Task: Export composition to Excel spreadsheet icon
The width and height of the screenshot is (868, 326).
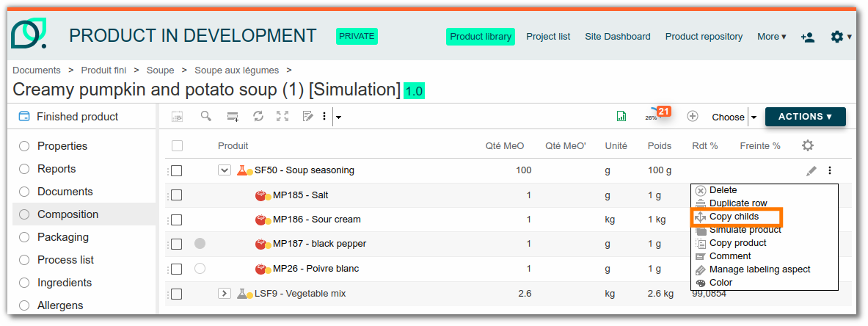Action: coord(621,116)
